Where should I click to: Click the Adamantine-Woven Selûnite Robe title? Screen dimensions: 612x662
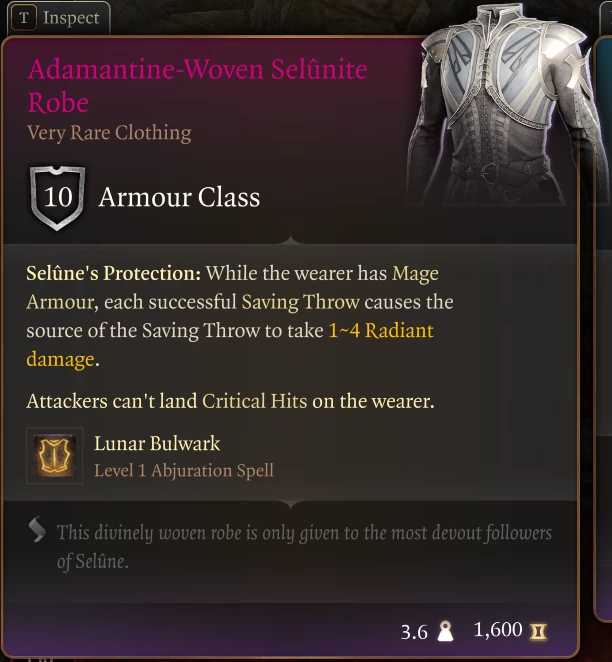198,86
